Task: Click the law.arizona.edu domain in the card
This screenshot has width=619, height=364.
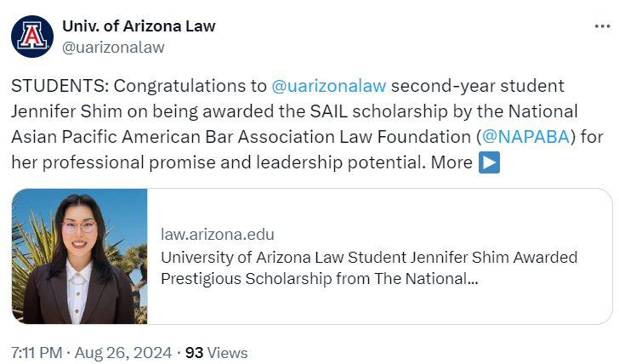Action: click(x=217, y=235)
